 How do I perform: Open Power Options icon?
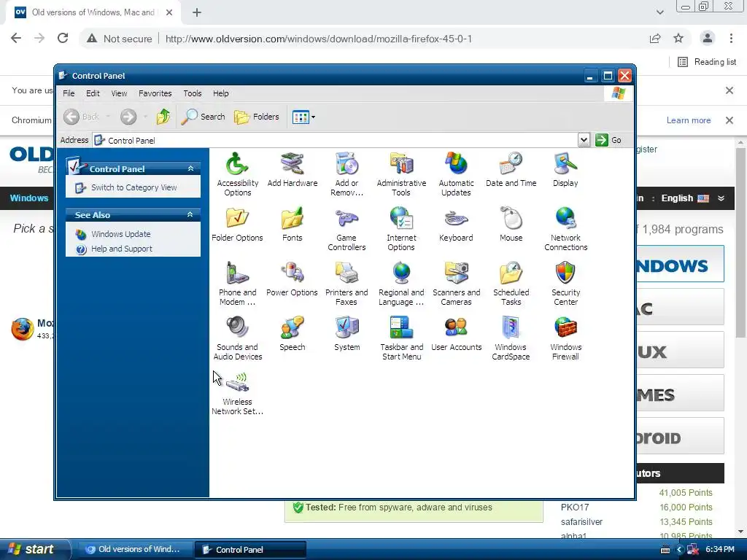(292, 279)
